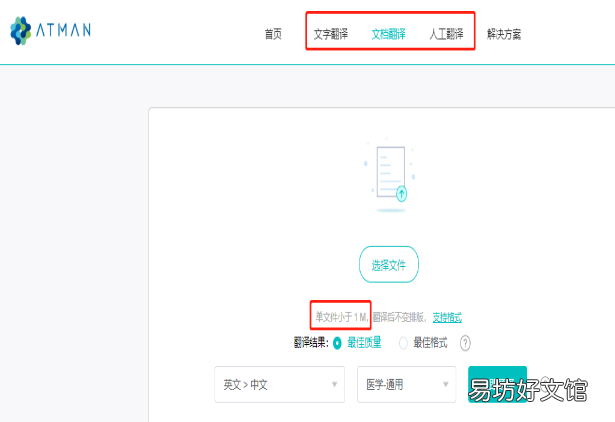Open the 首页 home menu item
The height and width of the screenshot is (422, 615).
click(273, 34)
